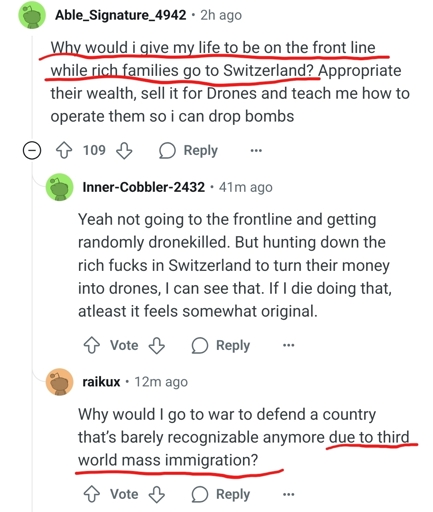Click the 41m ago timestamp permalink

coord(246,187)
